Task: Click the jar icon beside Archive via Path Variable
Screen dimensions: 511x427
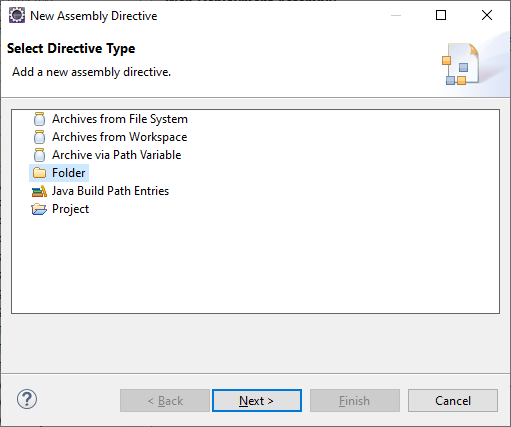Action: [39, 155]
